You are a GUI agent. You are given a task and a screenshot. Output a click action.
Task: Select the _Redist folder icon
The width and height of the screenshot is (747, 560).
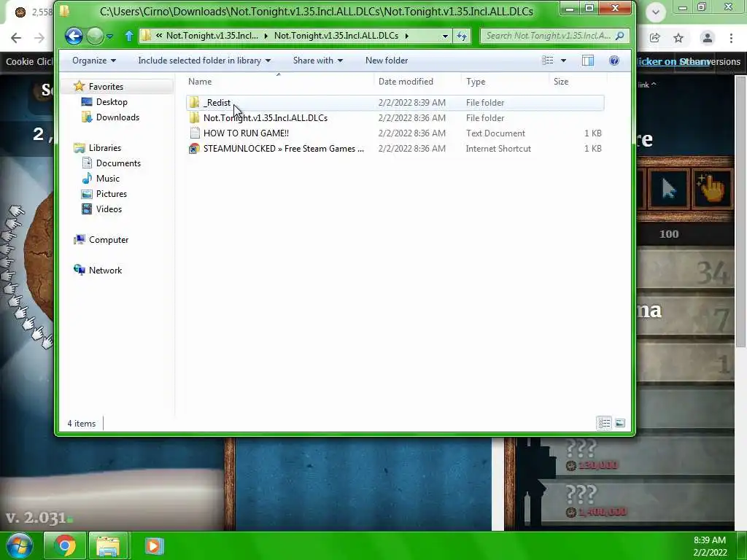pos(194,102)
